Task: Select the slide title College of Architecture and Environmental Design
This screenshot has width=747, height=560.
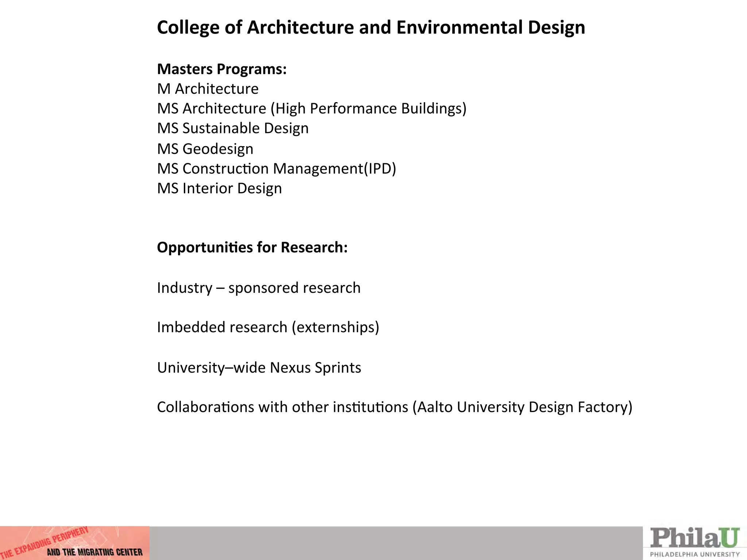Action: click(371, 28)
